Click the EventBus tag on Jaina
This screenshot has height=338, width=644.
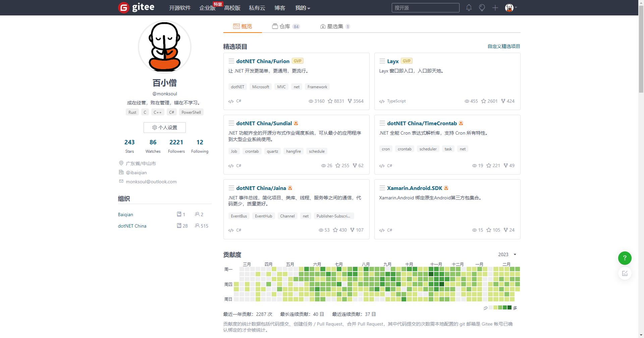[x=239, y=216]
